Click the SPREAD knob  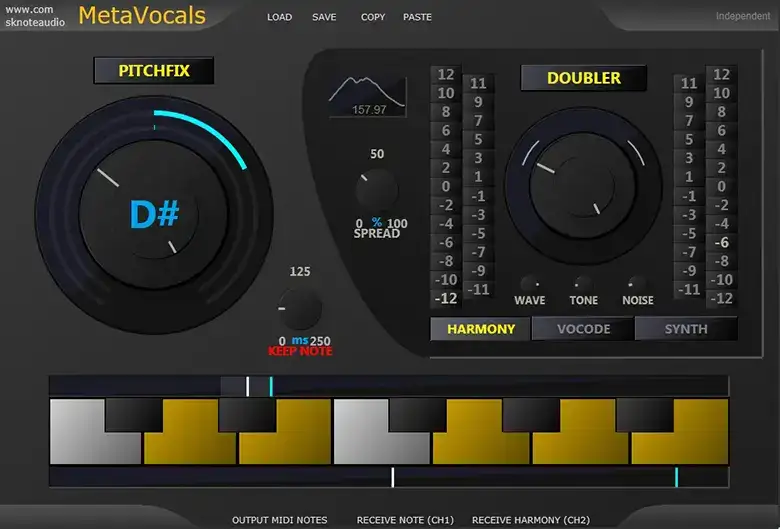pyautogui.click(x=377, y=190)
